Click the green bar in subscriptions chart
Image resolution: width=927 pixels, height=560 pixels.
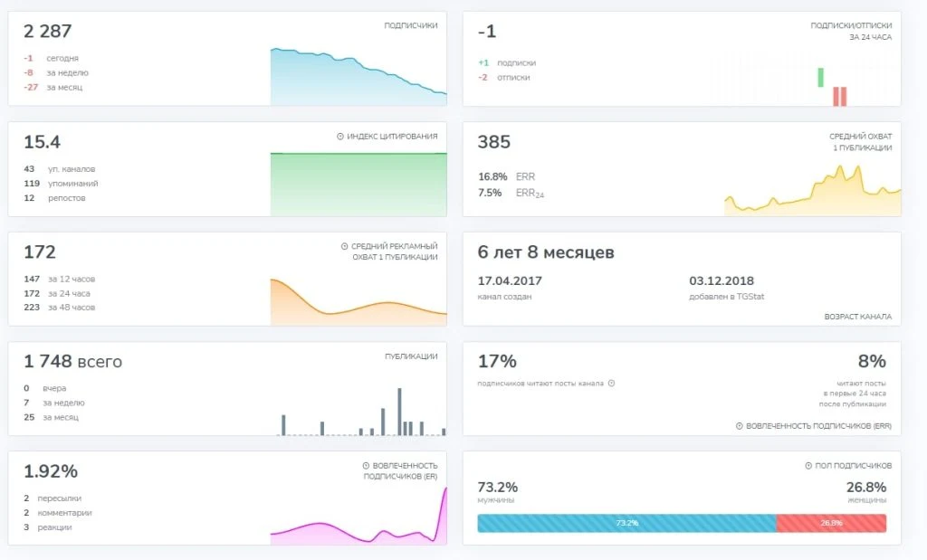(820, 78)
